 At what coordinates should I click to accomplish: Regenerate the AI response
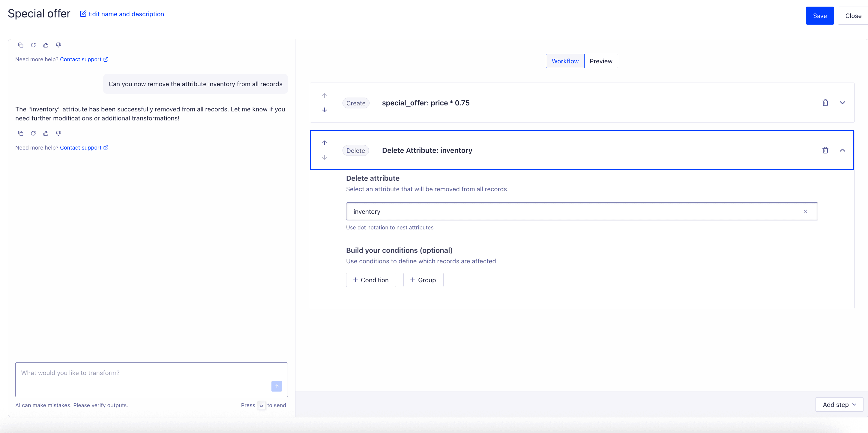[33, 133]
